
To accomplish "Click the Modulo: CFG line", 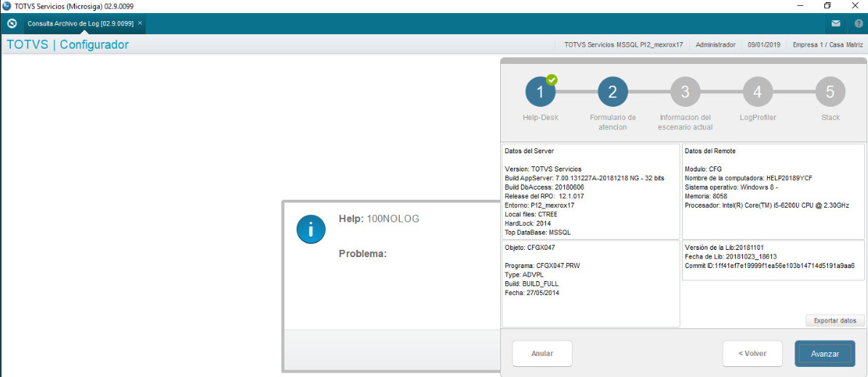I will coord(703,169).
